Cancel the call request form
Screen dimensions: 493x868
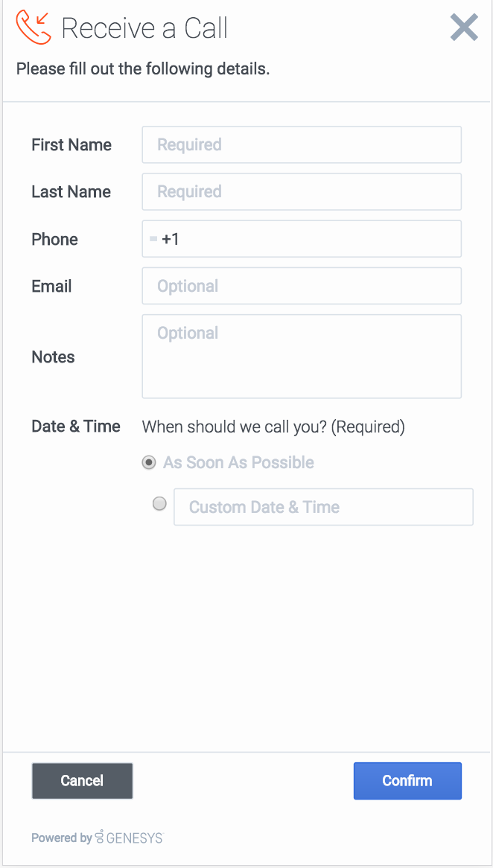(x=82, y=780)
